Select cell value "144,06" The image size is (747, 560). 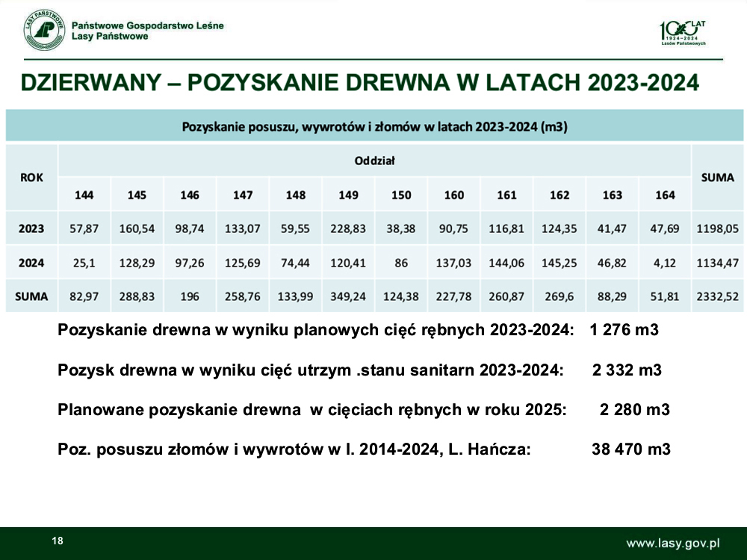pyautogui.click(x=506, y=264)
